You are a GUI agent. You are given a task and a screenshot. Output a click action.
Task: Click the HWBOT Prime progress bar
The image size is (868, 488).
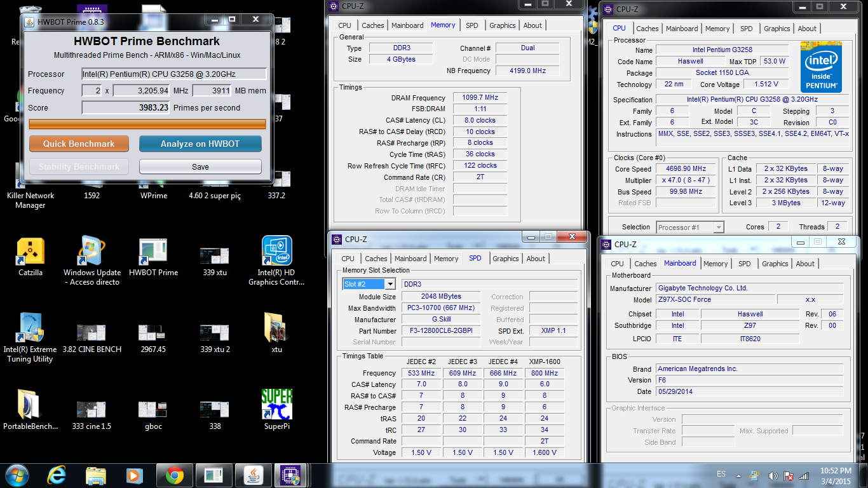[147, 124]
